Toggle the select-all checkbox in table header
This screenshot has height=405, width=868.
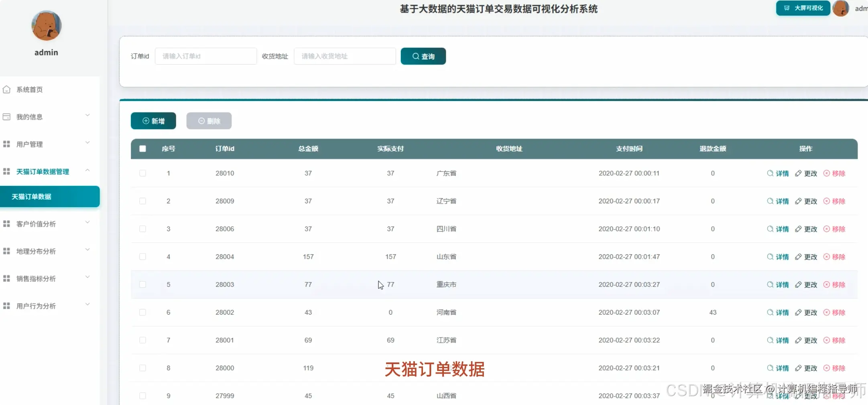pos(142,149)
